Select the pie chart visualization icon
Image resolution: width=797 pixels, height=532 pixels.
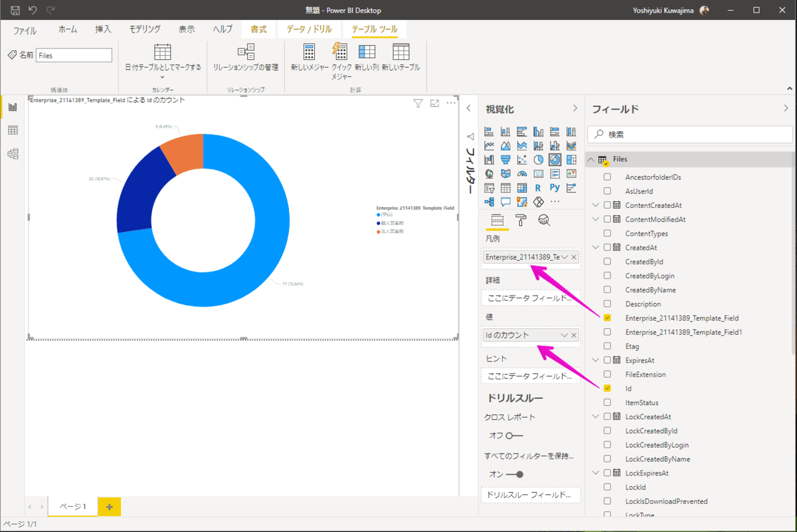539,159
